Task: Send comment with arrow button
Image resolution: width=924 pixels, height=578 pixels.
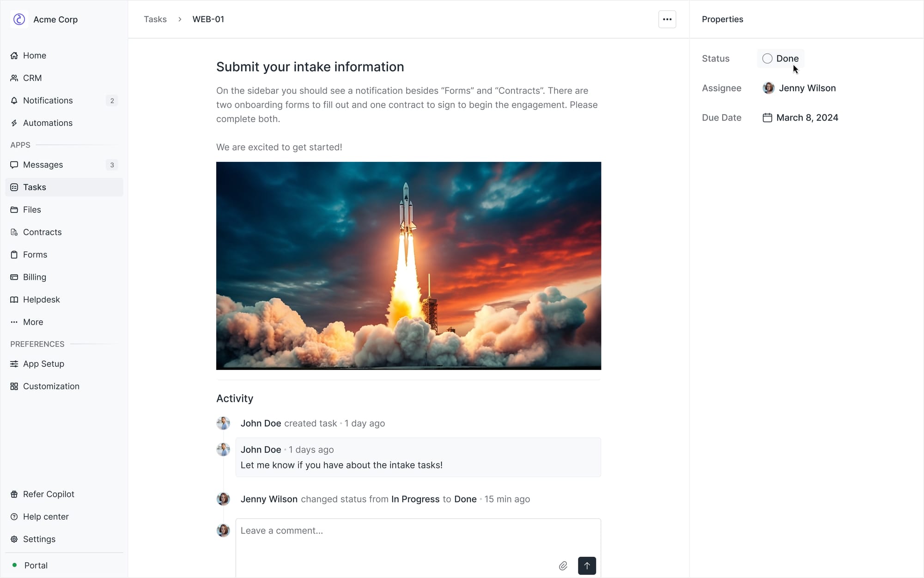Action: pyautogui.click(x=586, y=566)
